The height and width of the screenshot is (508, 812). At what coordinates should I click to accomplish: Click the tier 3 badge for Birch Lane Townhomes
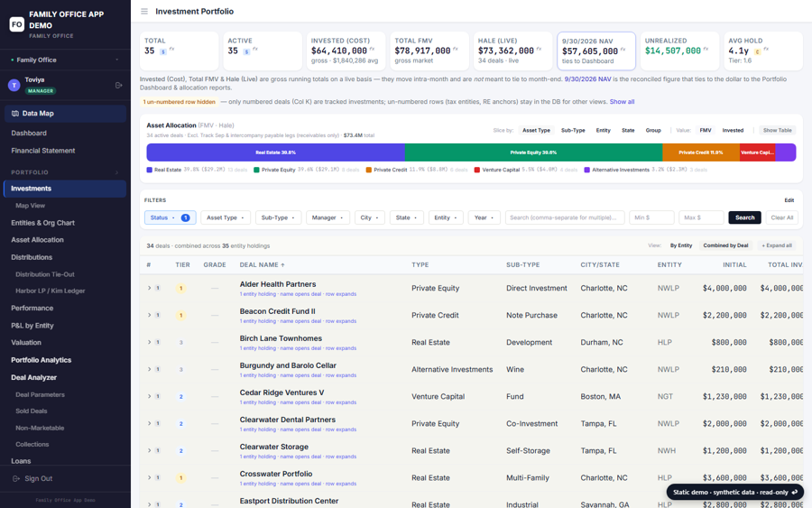(x=180, y=342)
